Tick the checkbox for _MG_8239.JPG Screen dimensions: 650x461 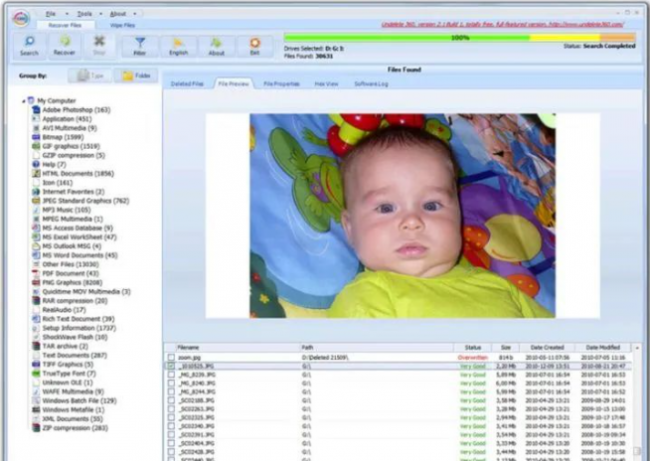coord(171,375)
